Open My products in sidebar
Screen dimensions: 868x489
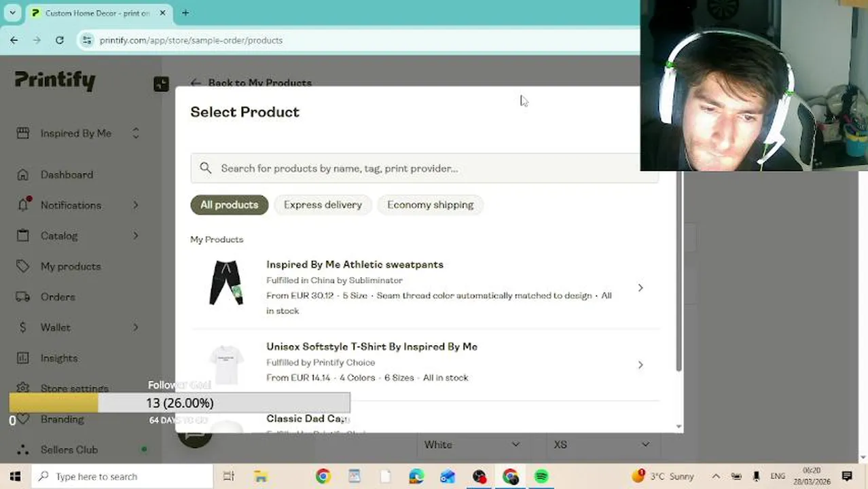point(71,266)
